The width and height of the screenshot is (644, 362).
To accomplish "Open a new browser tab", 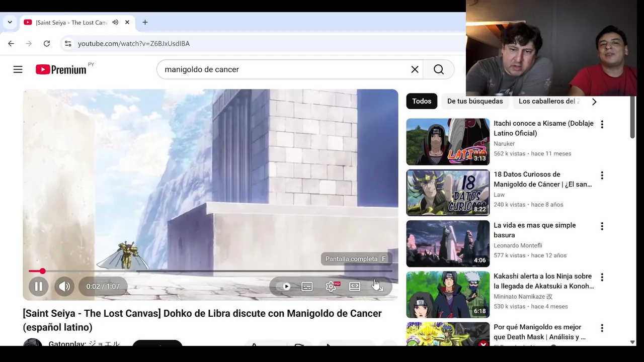I will [145, 22].
